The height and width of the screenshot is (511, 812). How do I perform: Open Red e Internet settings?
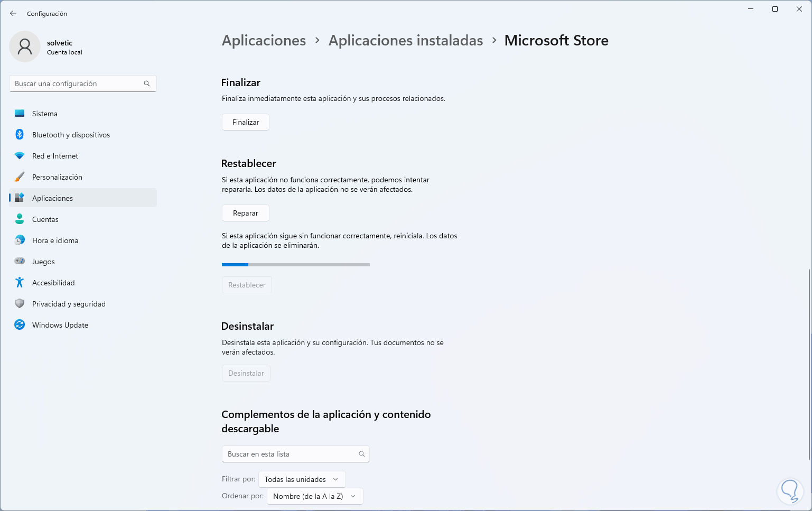coord(55,155)
